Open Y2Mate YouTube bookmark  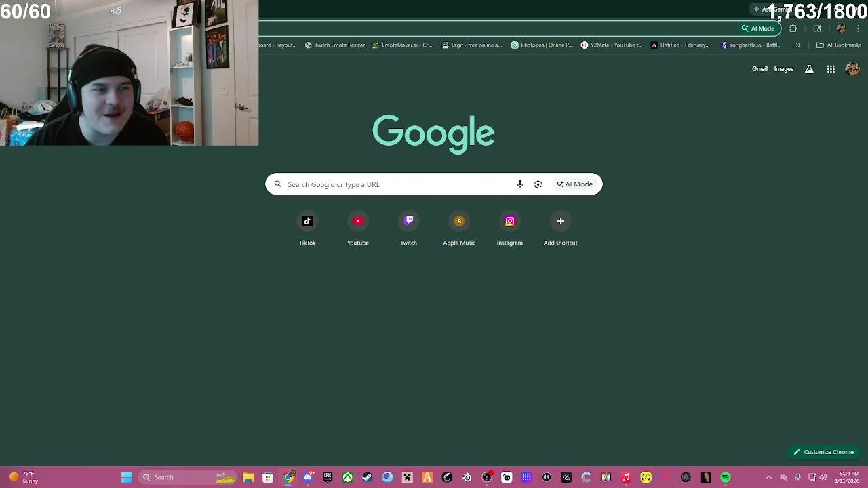tap(611, 45)
